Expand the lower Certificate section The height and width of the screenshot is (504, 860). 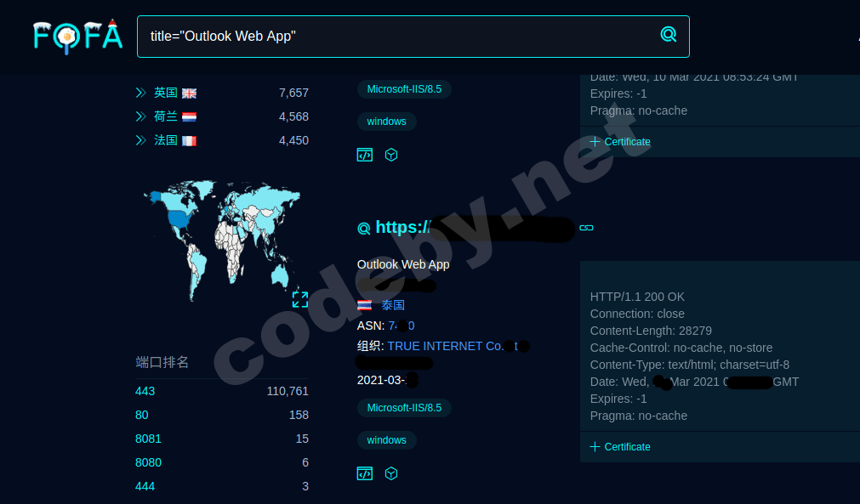[x=619, y=446]
